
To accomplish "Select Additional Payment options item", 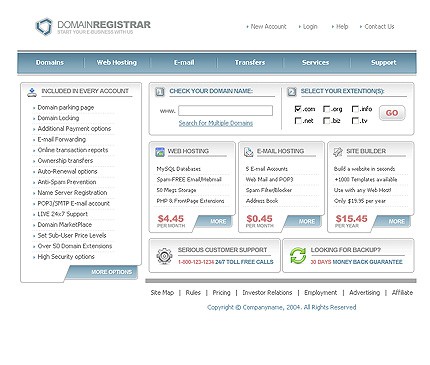I will 74,129.
